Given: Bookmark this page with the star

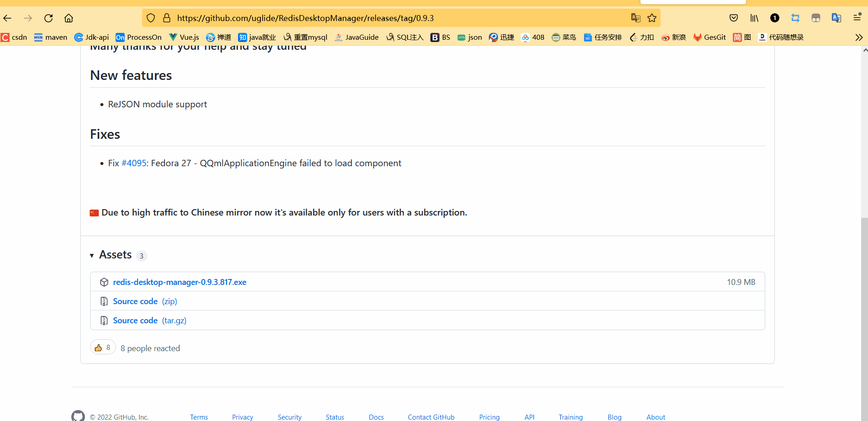Looking at the screenshot, I should 652,18.
